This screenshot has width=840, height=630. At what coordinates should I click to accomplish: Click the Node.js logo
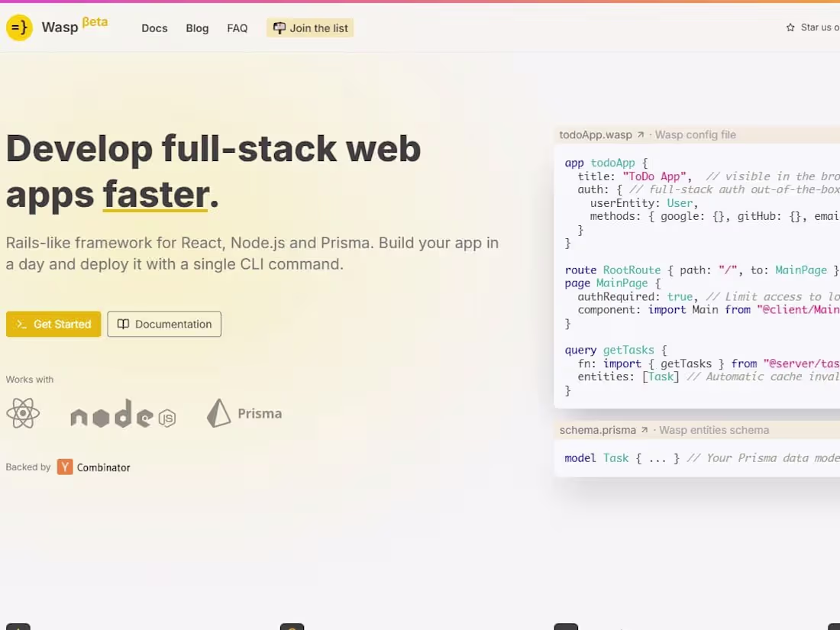click(122, 415)
